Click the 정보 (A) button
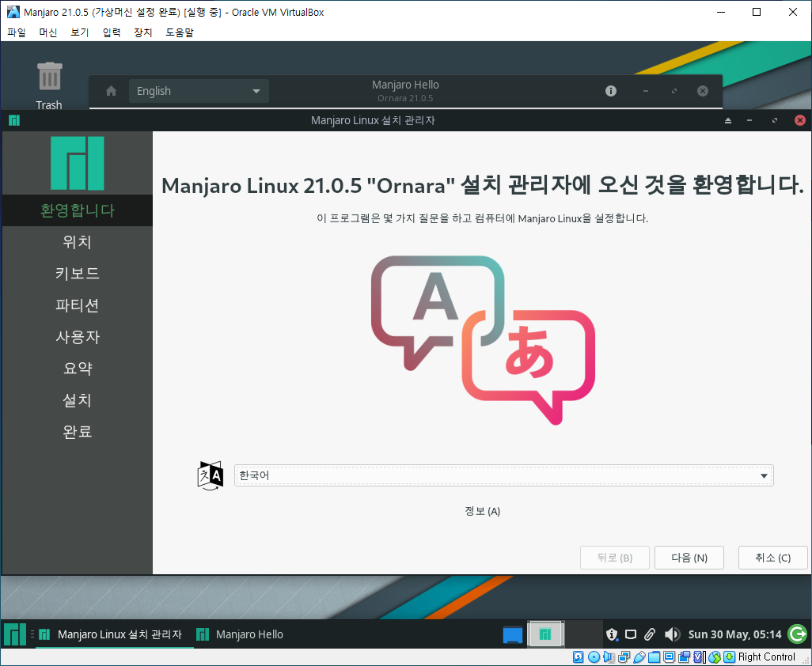This screenshot has height=666, width=812. [482, 511]
